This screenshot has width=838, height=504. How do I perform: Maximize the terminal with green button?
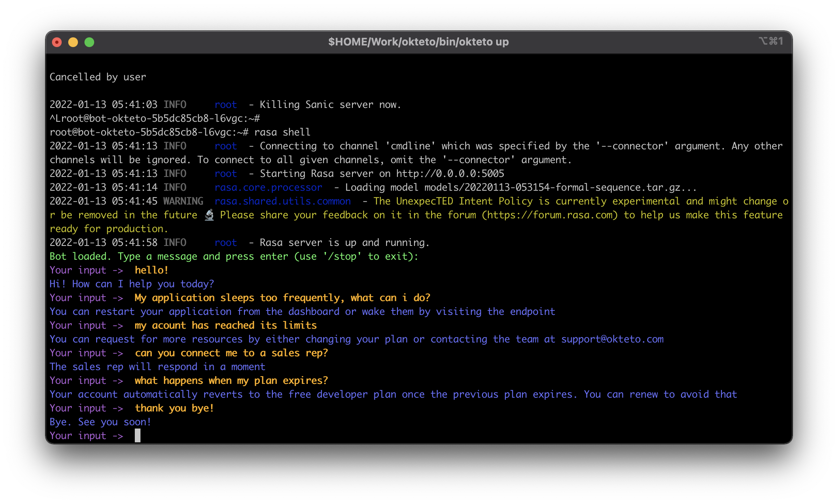point(89,42)
